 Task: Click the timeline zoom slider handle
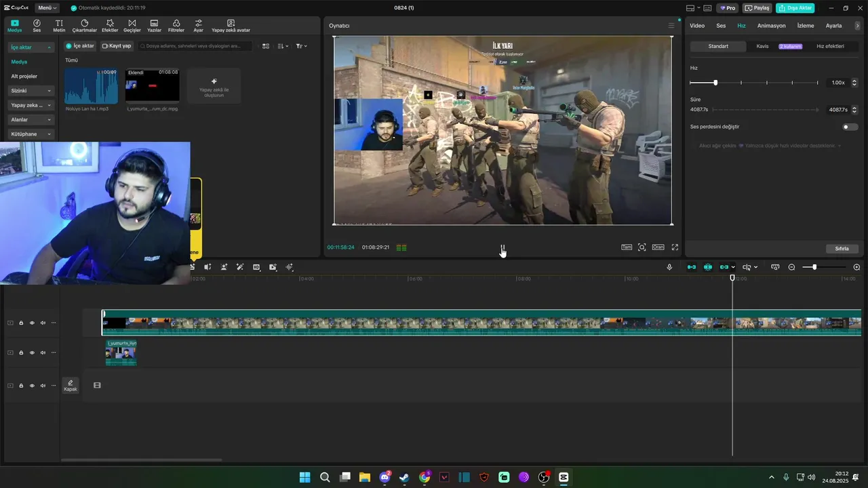click(814, 267)
